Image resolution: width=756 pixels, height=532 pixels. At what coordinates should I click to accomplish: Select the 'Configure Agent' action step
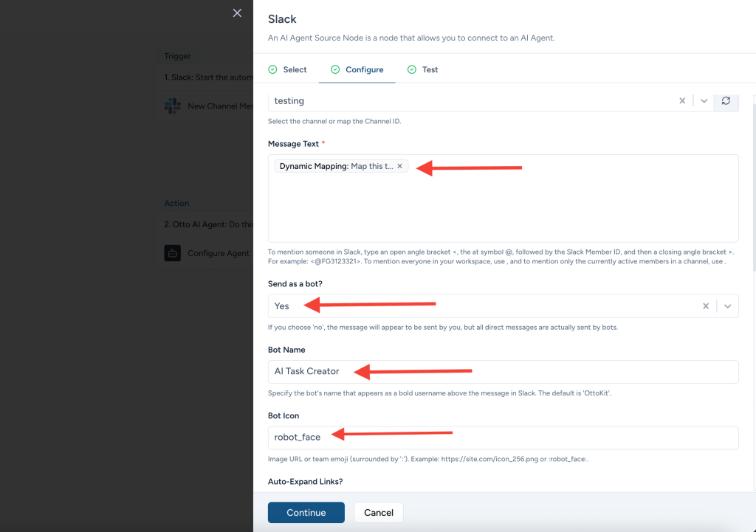[x=205, y=253]
